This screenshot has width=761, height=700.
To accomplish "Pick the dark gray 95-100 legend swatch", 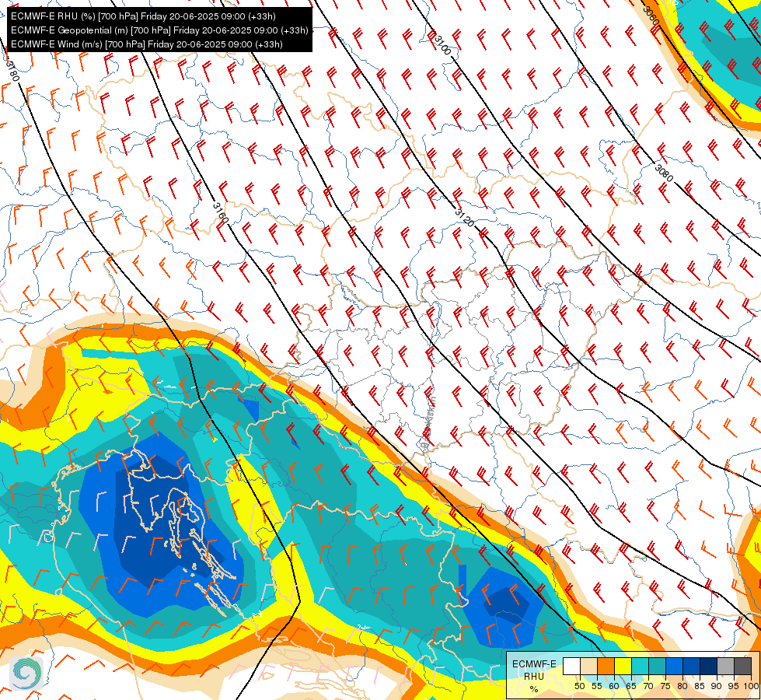I will pos(742,666).
